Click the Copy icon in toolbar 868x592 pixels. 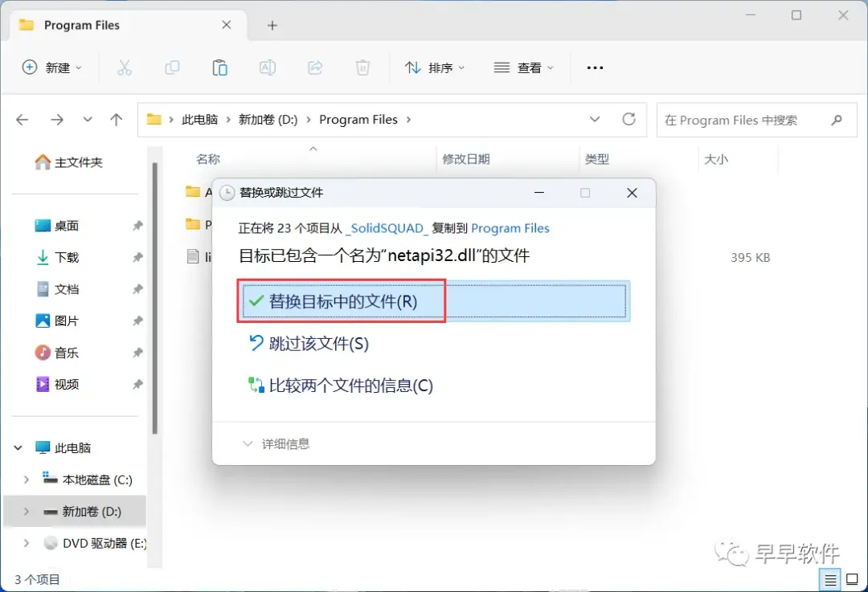coord(172,67)
